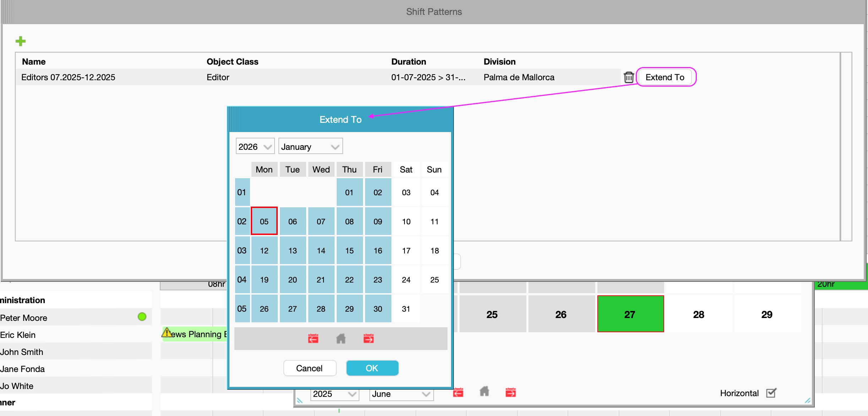Go to next month in Extend To calendar

click(x=368, y=338)
